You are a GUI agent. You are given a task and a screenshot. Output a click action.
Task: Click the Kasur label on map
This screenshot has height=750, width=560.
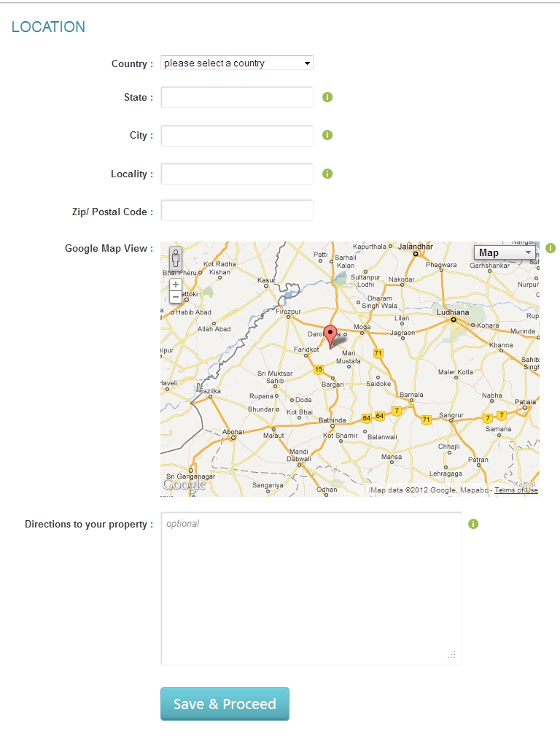(266, 280)
